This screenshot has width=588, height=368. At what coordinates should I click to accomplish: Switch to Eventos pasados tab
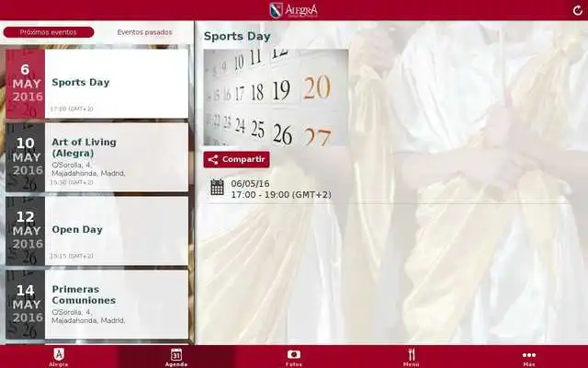[144, 32]
